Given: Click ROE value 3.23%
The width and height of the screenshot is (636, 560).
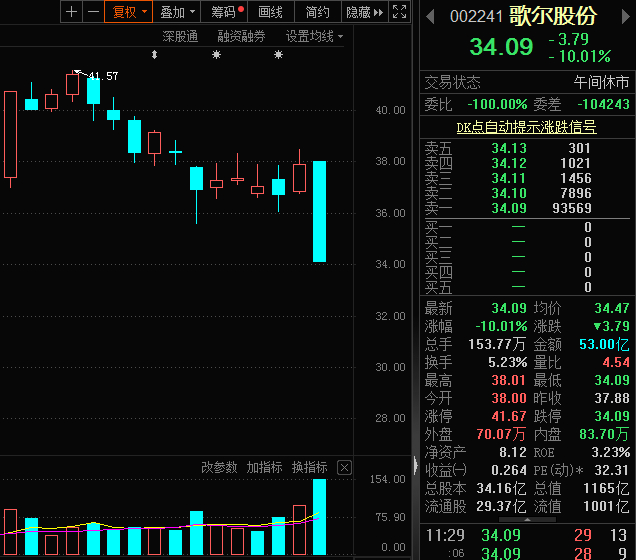Looking at the screenshot, I should pos(610,452).
